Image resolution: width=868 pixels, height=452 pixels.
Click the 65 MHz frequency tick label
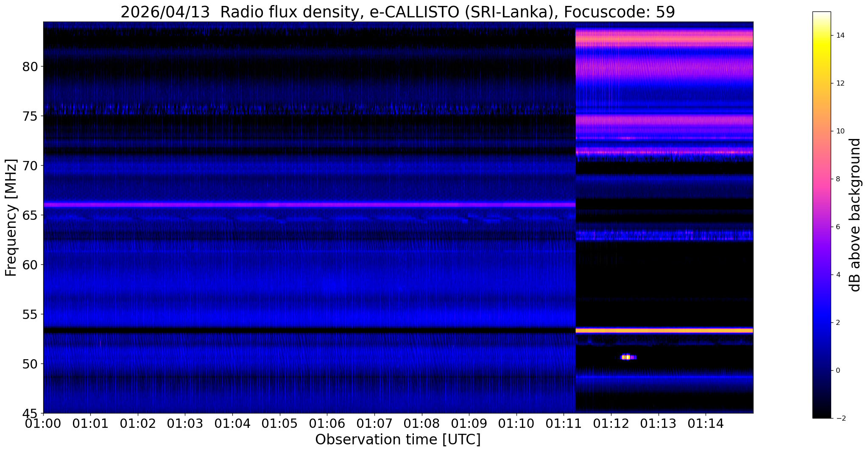[x=30, y=215]
